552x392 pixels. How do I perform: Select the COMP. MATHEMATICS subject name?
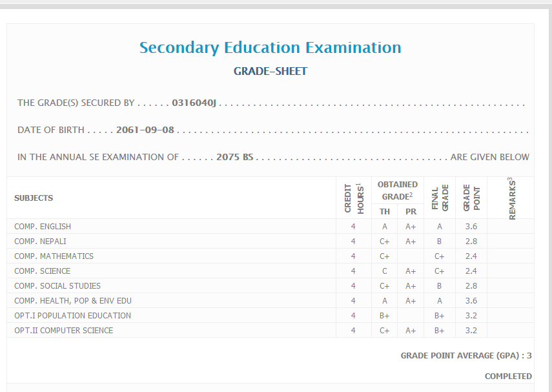[54, 256]
